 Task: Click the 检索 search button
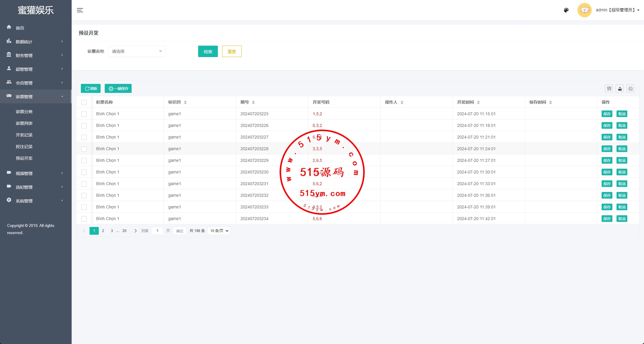[x=208, y=51]
